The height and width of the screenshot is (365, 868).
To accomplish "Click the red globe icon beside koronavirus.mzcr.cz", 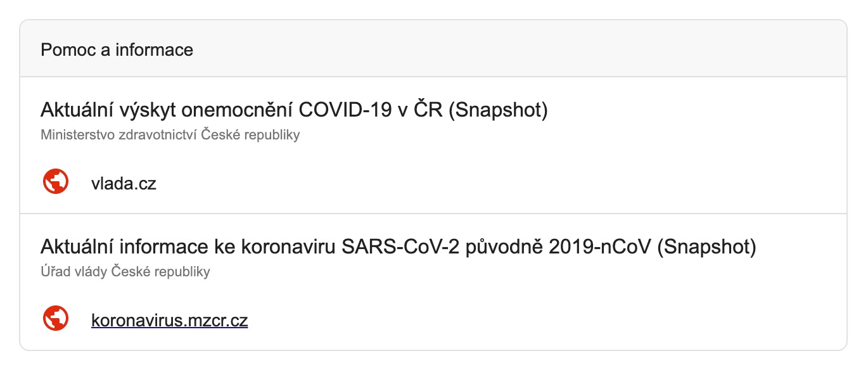I will click(56, 320).
